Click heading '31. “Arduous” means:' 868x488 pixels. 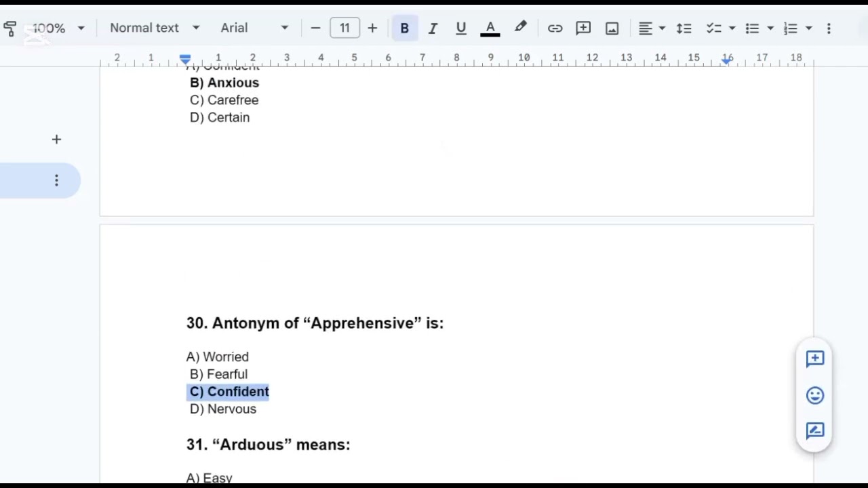(269, 445)
